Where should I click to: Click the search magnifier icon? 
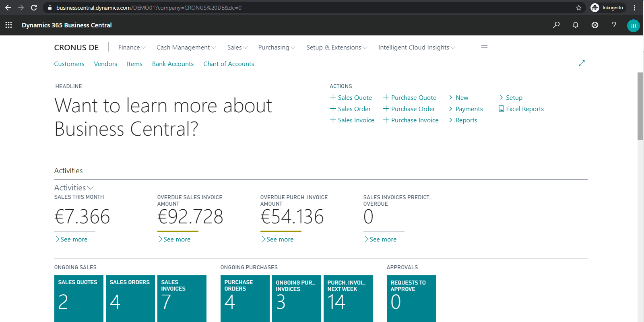(556, 25)
